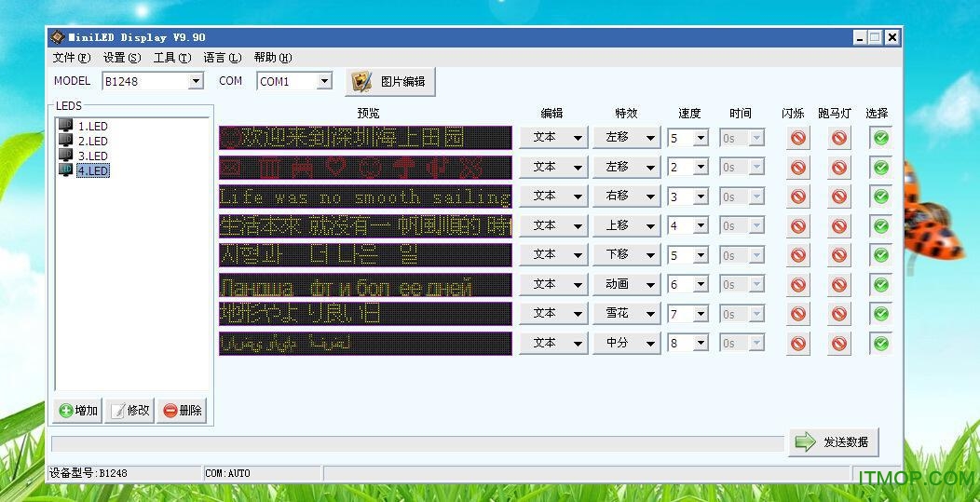Click the 发送数据 send data button

834,442
